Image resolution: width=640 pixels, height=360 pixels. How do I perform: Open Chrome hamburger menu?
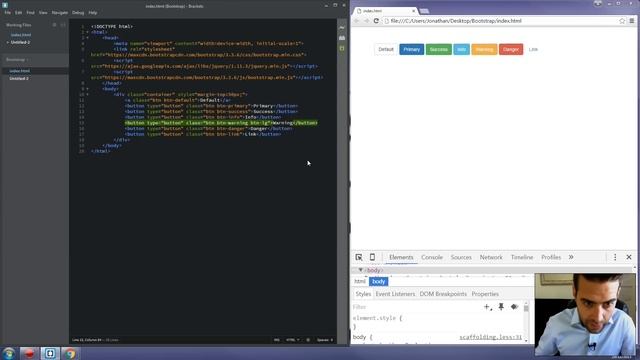pyautogui.click(x=632, y=21)
